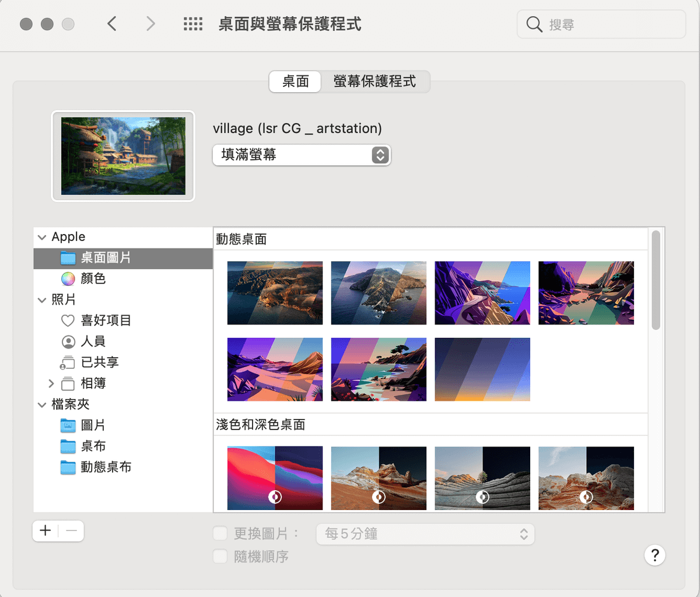Open the 每5分鐘 interval dropdown
Viewport: 700px width, 597px height.
425,534
